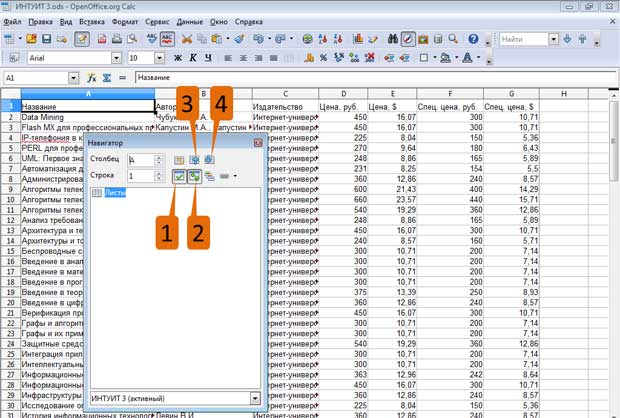
Task: Open the Zoom magnifier
Action: tap(453, 39)
